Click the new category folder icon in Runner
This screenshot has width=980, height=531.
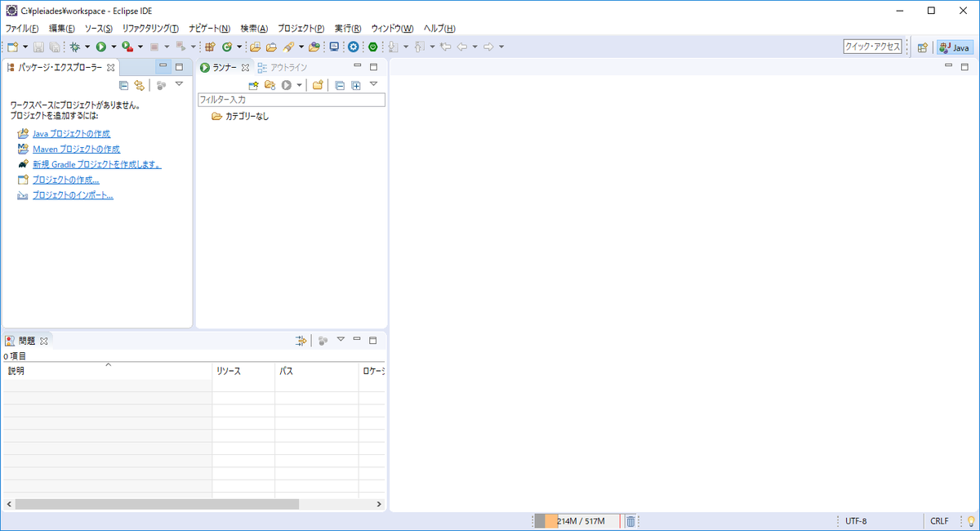point(318,85)
